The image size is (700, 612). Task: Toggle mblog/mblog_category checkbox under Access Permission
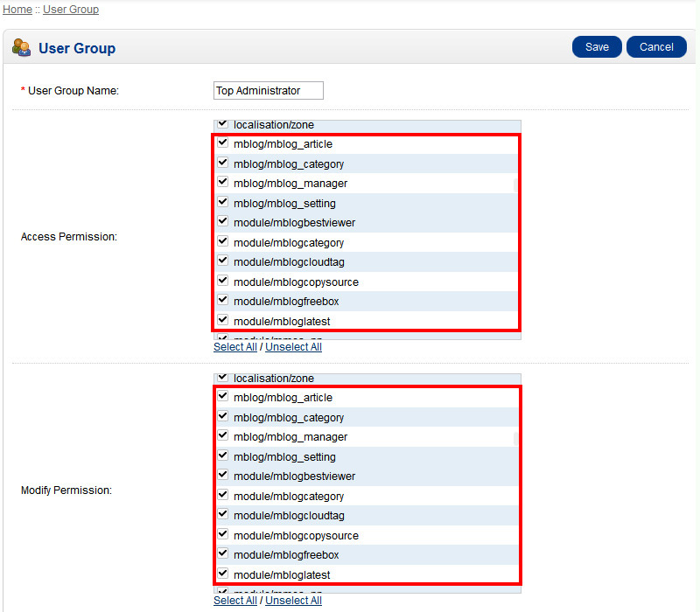point(222,163)
